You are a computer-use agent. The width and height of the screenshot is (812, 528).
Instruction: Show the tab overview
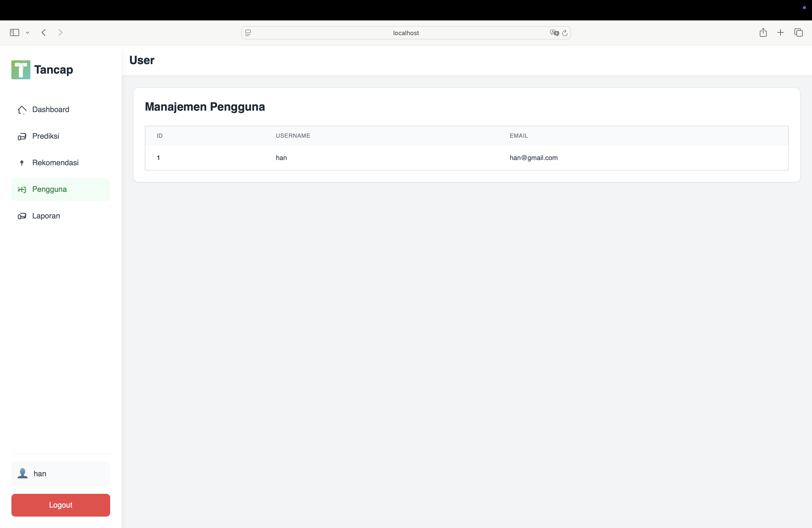(798, 32)
